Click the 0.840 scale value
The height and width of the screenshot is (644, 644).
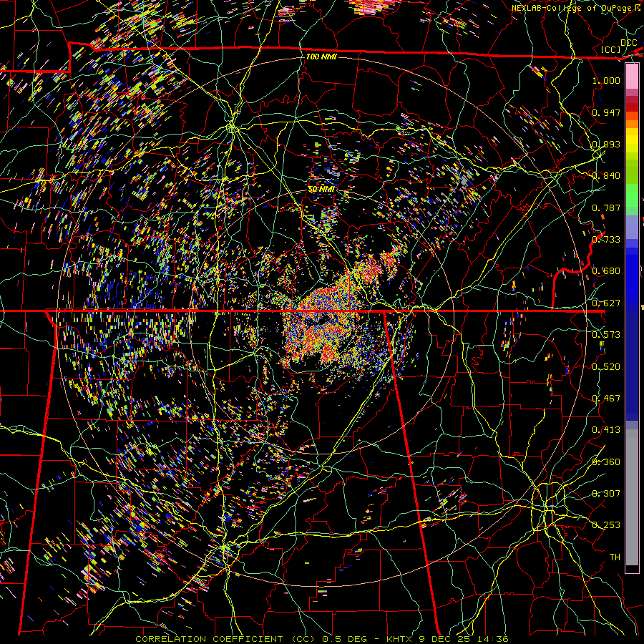606,176
